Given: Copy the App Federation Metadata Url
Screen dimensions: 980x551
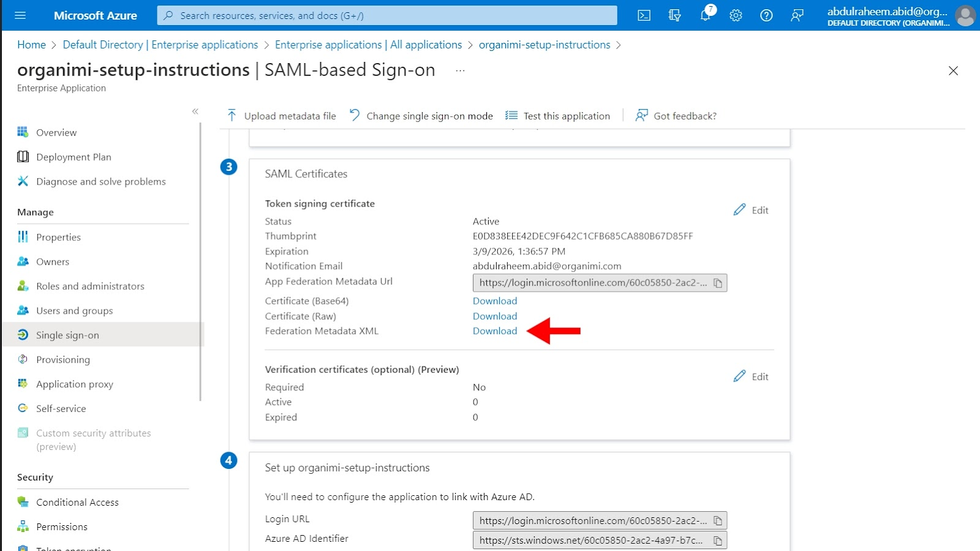Looking at the screenshot, I should pos(718,283).
